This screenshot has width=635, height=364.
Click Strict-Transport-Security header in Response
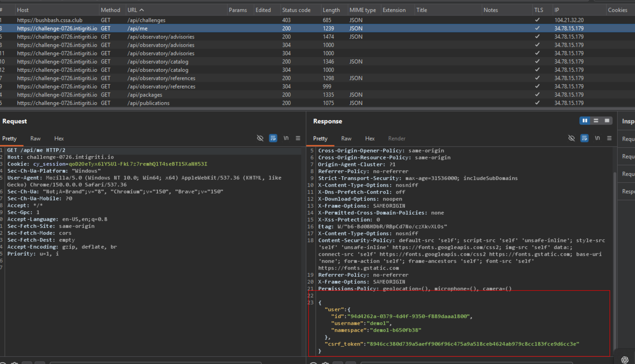tap(418, 178)
